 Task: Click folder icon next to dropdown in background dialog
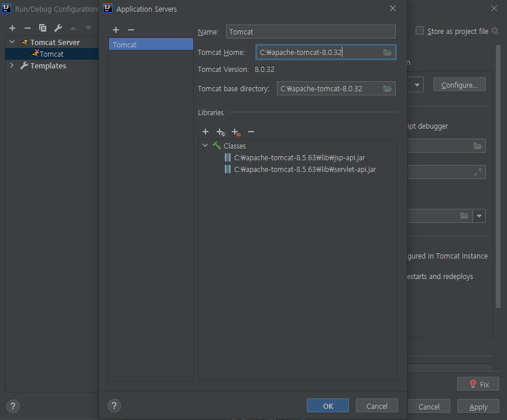[x=464, y=216]
